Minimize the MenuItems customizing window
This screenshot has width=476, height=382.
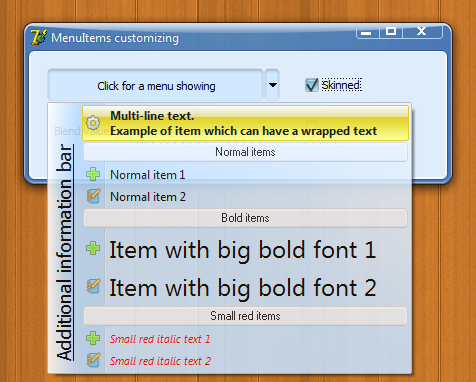[367, 32]
